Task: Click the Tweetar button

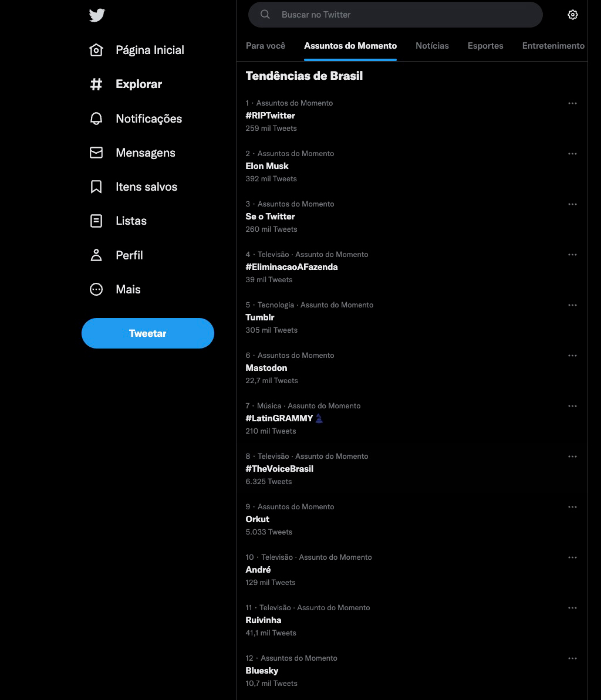Action: [148, 333]
